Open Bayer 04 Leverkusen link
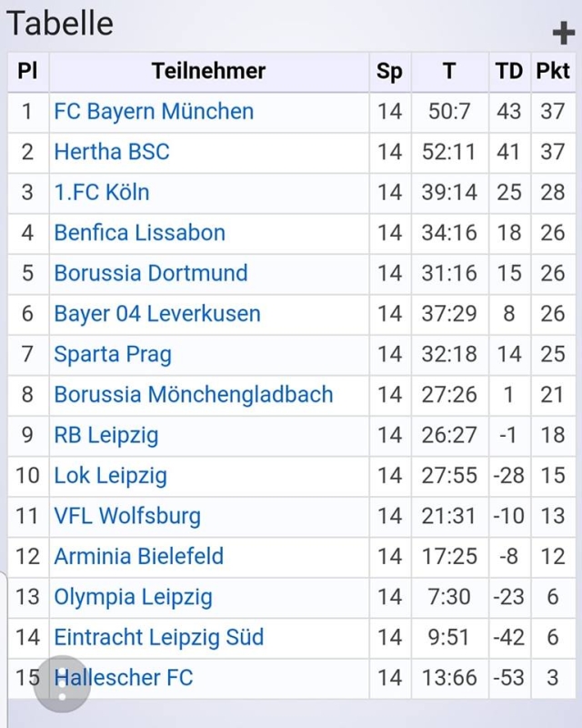582x728 pixels. (157, 314)
